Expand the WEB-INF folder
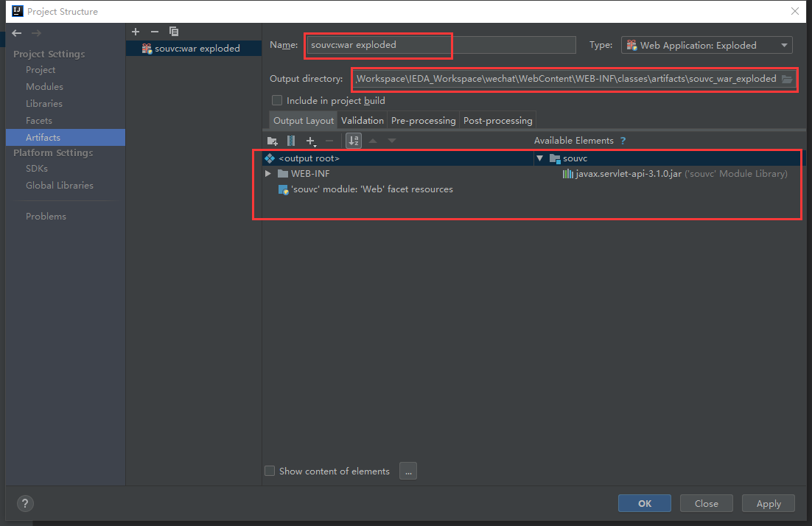This screenshot has height=526, width=812. point(268,174)
